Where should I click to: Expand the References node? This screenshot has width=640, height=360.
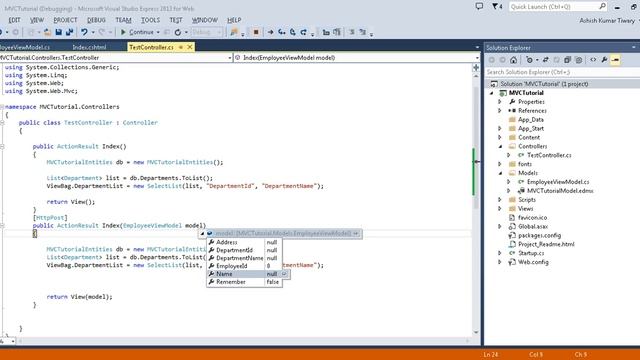coord(500,111)
